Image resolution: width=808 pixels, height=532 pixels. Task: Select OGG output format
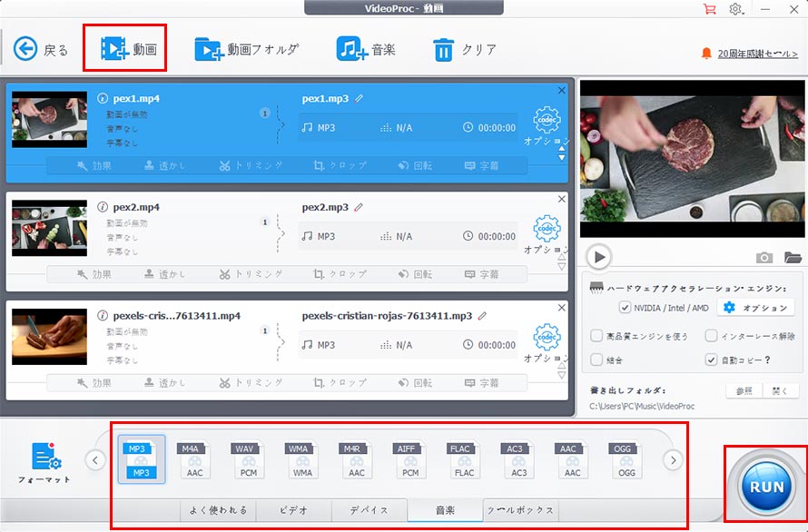tap(626, 459)
